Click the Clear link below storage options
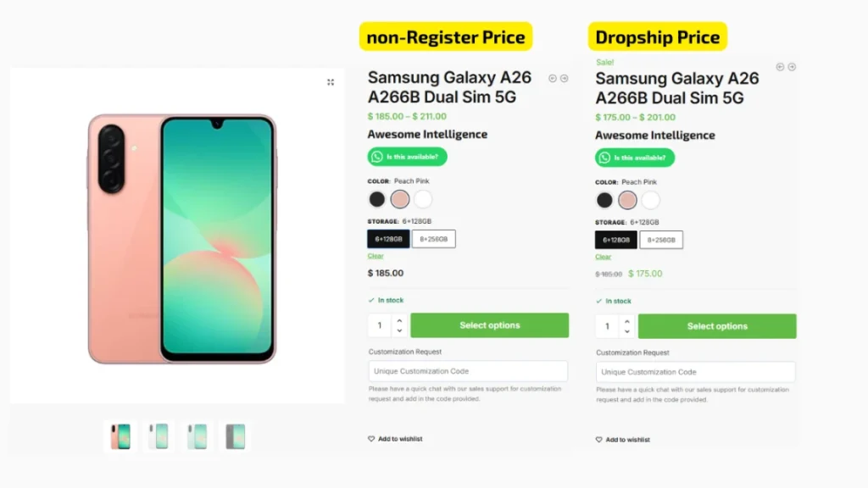Viewport: 868px width, 488px height. [376, 255]
